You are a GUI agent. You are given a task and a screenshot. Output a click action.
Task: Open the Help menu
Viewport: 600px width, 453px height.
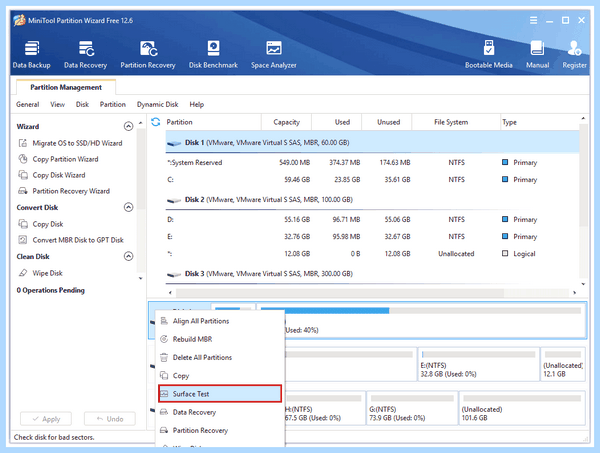197,104
